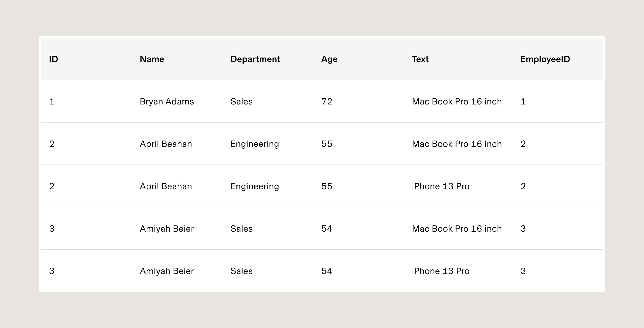Screen dimensions: 644x328
Task: Click Engineering in April's Mac Book row
Action: click(255, 144)
